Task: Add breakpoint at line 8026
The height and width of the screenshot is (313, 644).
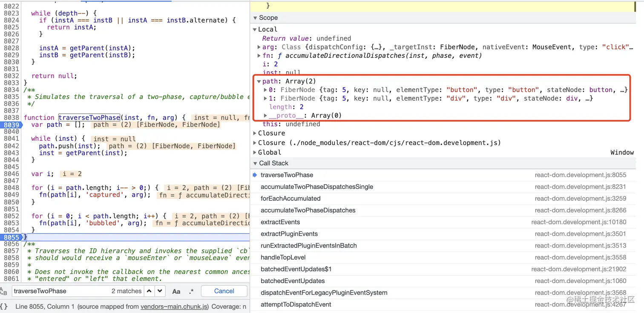Action: [x=11, y=34]
